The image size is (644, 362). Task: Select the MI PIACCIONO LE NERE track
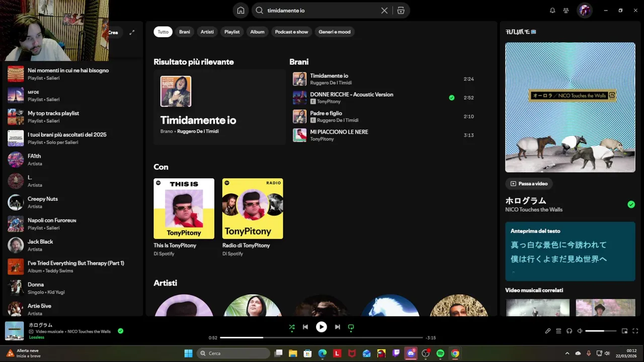click(385, 135)
